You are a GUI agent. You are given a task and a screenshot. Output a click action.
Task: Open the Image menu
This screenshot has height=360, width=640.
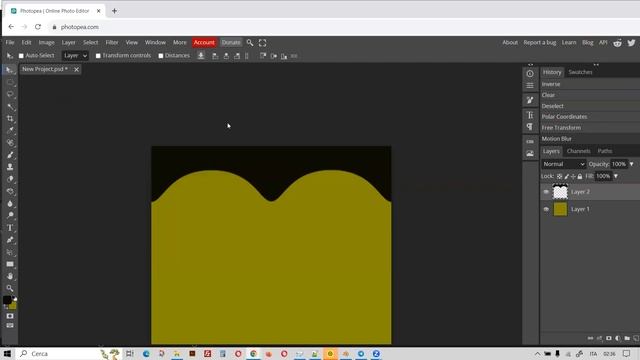tap(46, 42)
